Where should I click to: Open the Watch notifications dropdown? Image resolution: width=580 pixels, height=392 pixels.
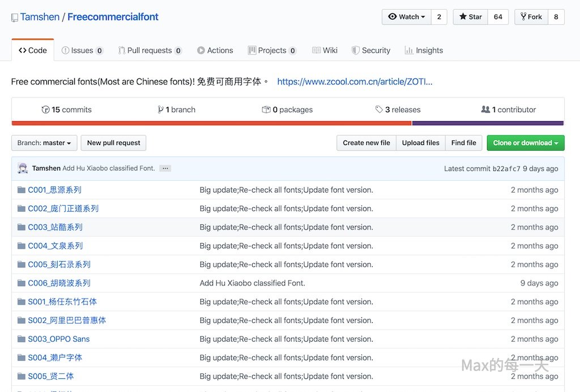pos(407,17)
